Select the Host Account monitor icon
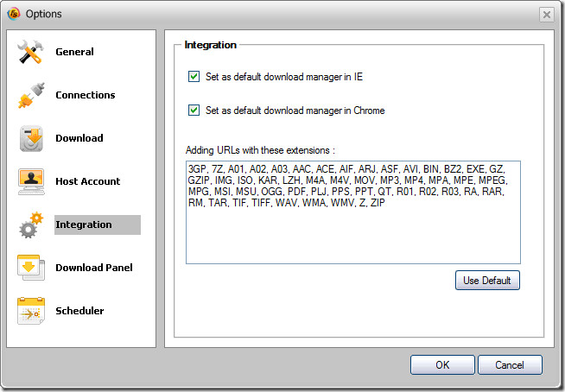Screen dimensions: 565x392 click(31, 181)
